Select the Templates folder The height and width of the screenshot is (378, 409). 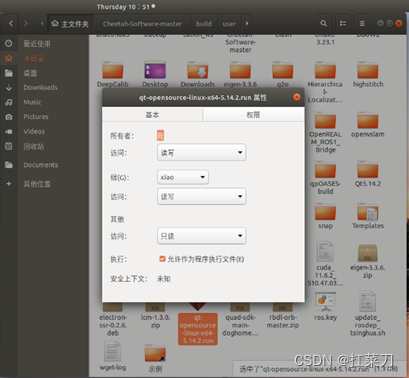[x=368, y=216]
